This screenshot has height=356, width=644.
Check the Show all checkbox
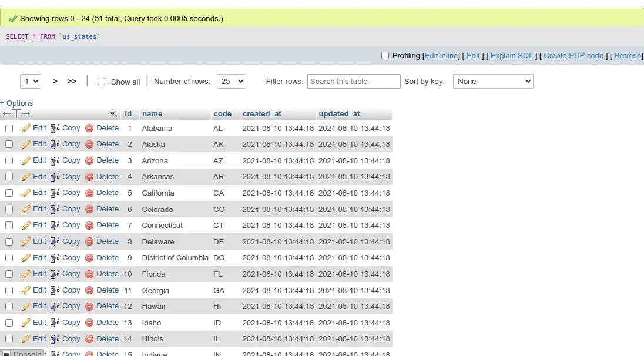(101, 82)
